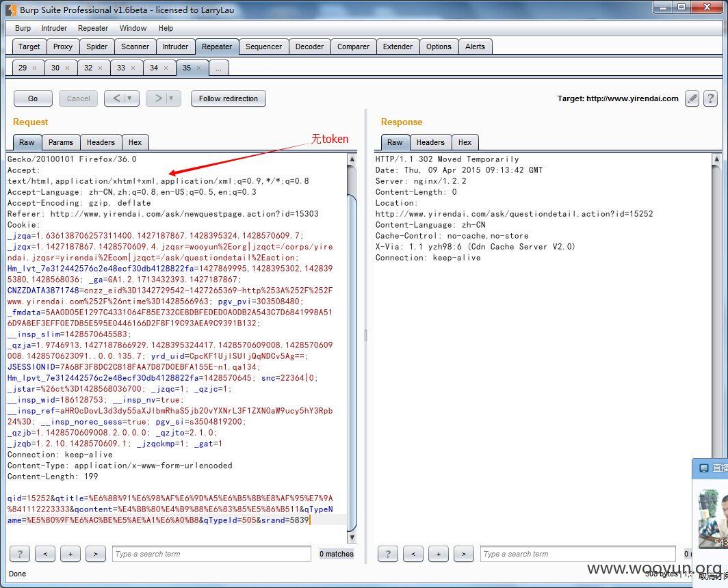
Task: Show response Raw view
Action: pyautogui.click(x=395, y=142)
